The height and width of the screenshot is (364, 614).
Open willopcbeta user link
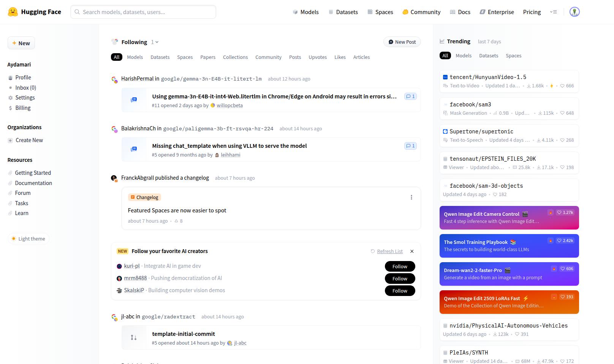point(229,105)
